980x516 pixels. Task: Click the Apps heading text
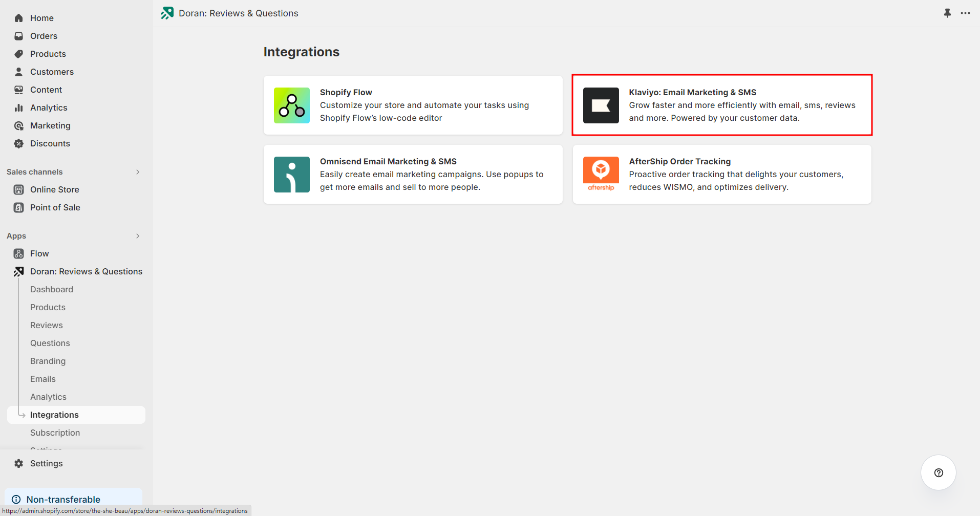[x=16, y=236]
